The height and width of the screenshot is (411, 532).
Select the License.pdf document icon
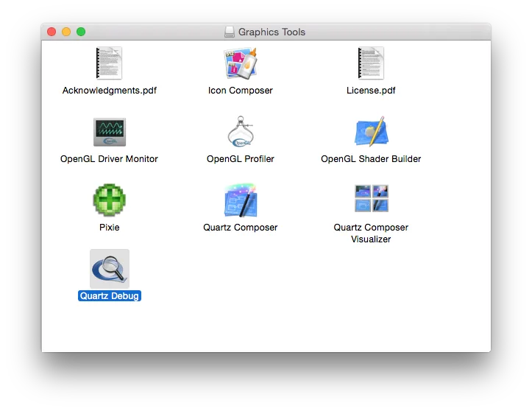click(x=371, y=63)
